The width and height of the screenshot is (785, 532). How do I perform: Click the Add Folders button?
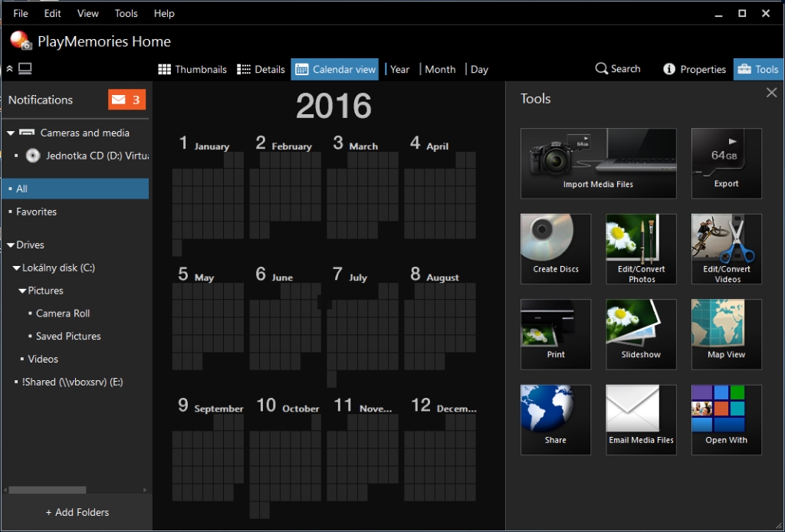coord(77,512)
